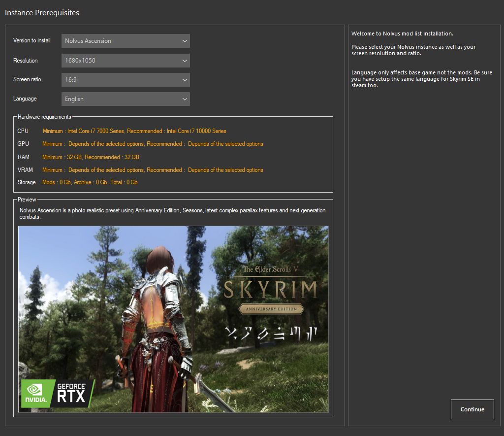
Task: Open the Language dropdown showing English
Action: click(x=126, y=99)
